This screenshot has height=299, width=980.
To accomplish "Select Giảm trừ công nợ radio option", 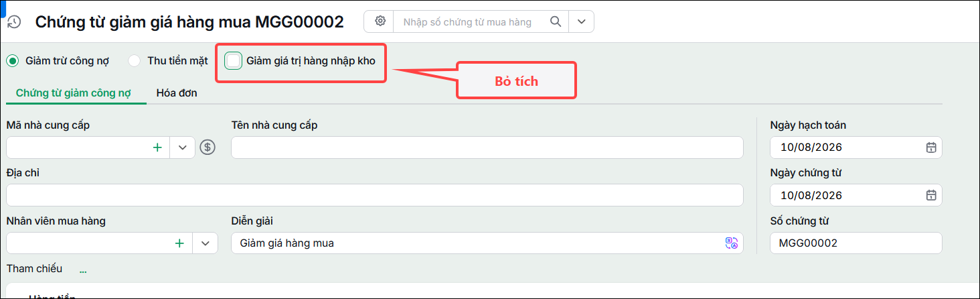I will [x=12, y=60].
